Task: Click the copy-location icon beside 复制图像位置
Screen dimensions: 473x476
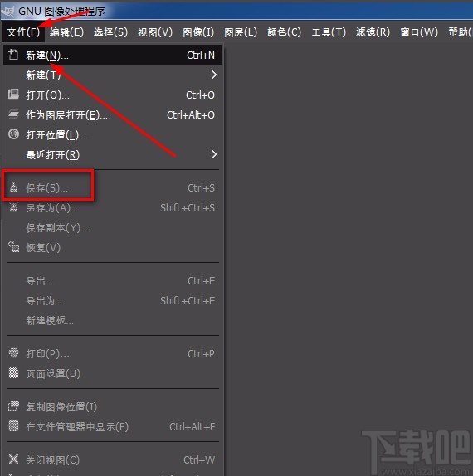Action: pyautogui.click(x=13, y=406)
